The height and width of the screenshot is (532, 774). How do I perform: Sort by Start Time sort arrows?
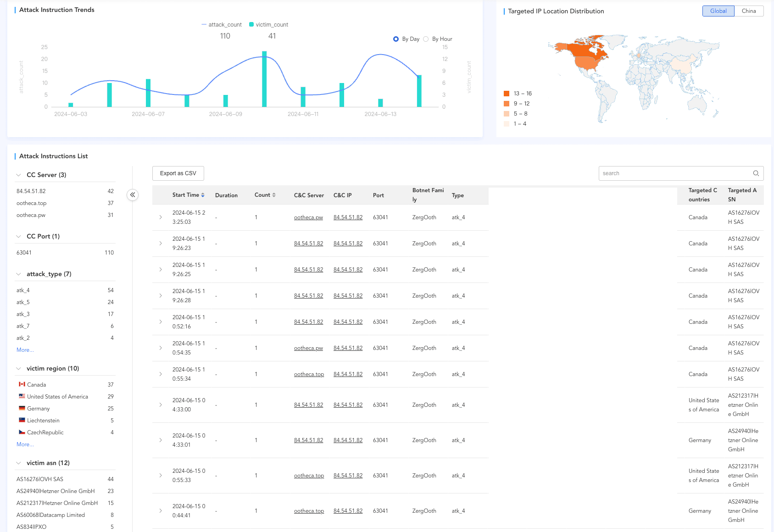pos(203,195)
